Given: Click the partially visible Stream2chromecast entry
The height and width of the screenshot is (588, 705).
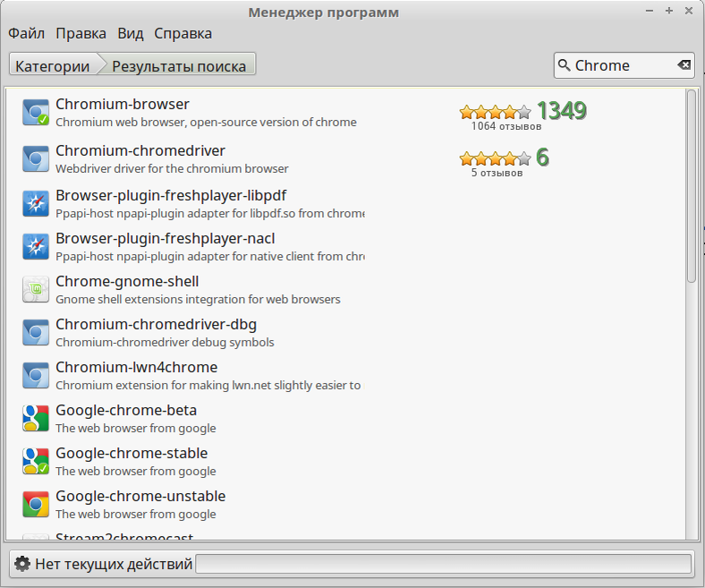Looking at the screenshot, I should coord(124,536).
